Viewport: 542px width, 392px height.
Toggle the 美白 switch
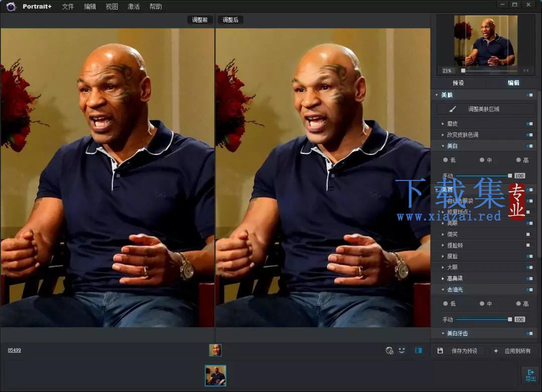point(529,146)
